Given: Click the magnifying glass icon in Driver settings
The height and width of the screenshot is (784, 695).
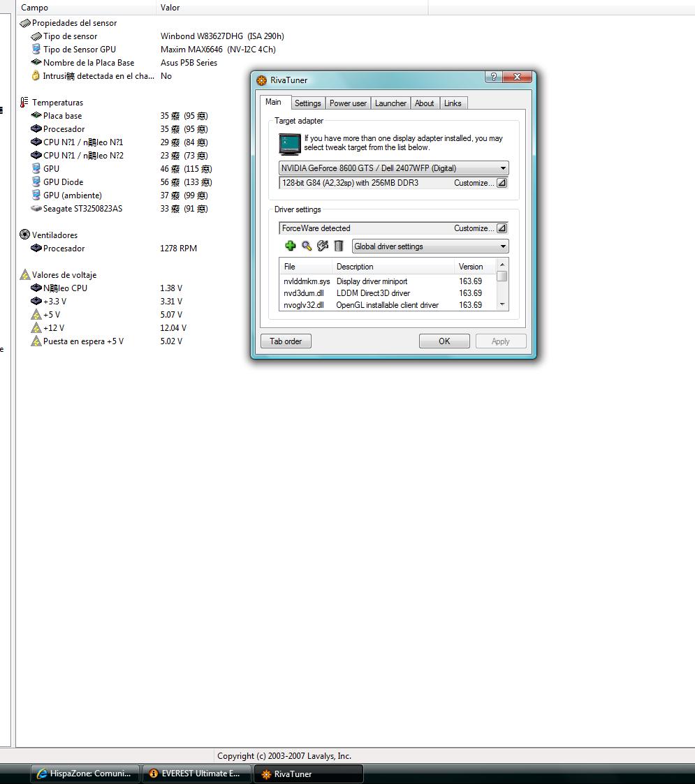Looking at the screenshot, I should point(307,246).
